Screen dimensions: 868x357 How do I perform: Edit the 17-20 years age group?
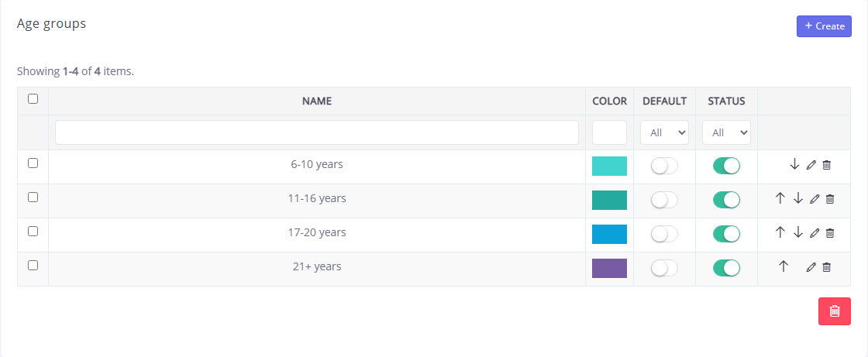[815, 234]
